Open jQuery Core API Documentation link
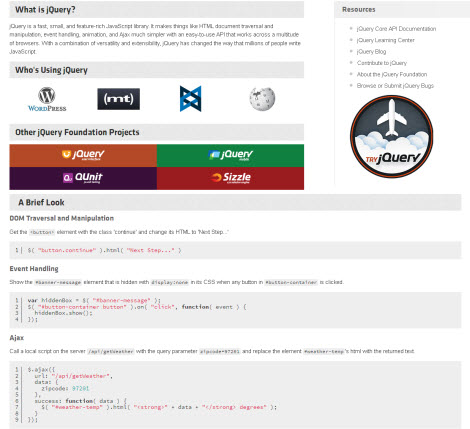The height and width of the screenshot is (429, 470). coord(396,29)
